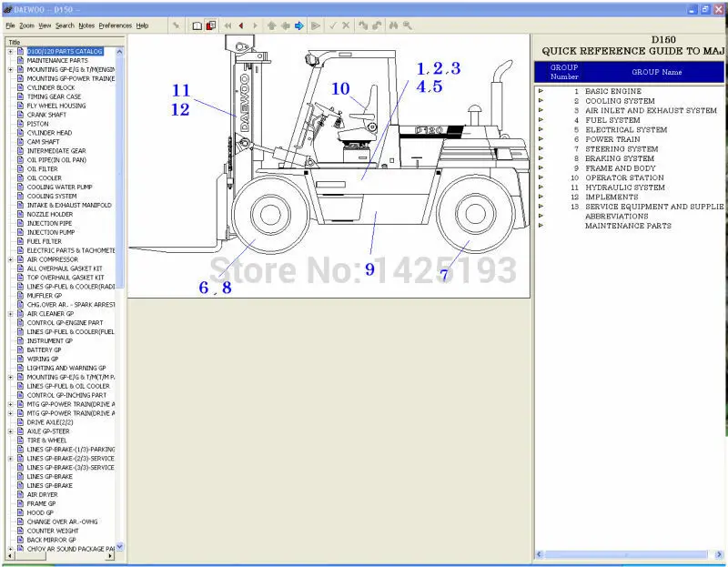Click the green checkmark toolbar icon
Screen dimensions: 728x567
pyautogui.click(x=333, y=25)
